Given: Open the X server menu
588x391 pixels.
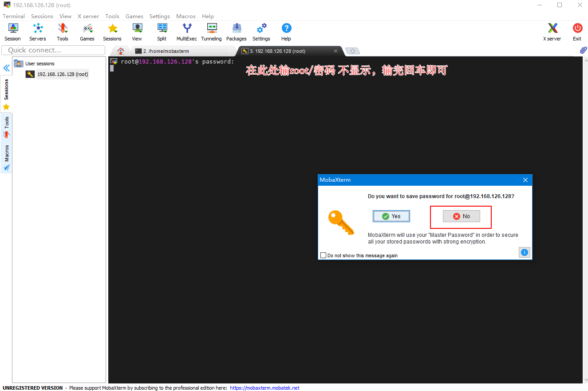Looking at the screenshot, I should tap(88, 16).
